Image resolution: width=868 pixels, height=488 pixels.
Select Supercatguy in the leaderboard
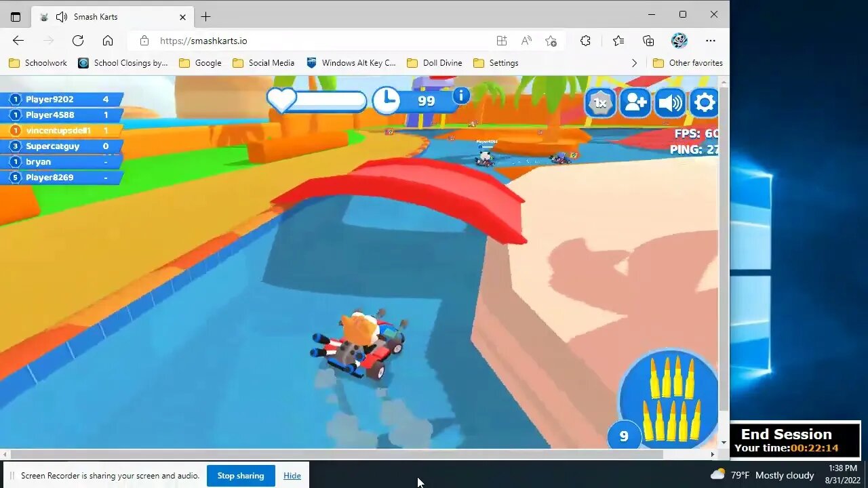(62, 146)
